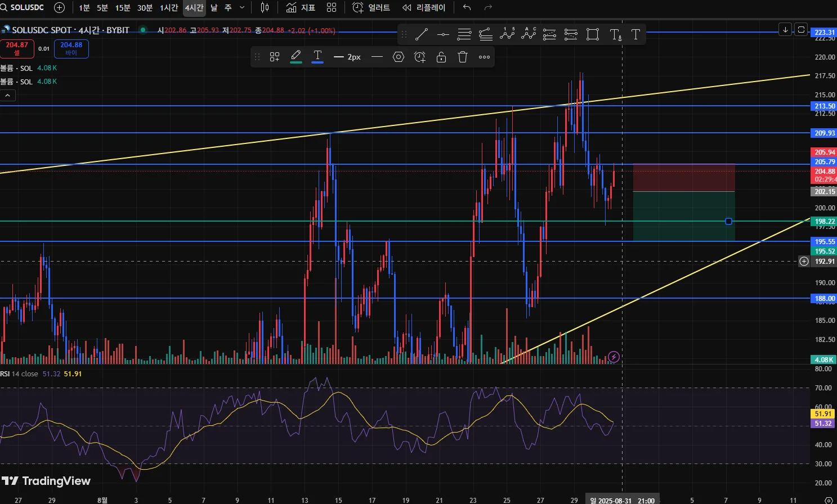Image resolution: width=837 pixels, height=504 pixels.
Task: Click the 204.88 buy (바이) button
Action: click(71, 48)
